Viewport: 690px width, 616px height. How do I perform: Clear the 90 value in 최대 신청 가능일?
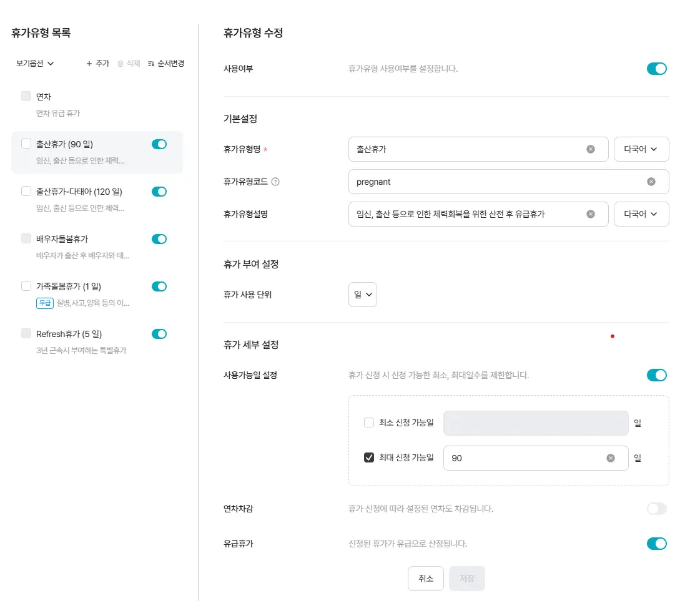pyautogui.click(x=610, y=457)
